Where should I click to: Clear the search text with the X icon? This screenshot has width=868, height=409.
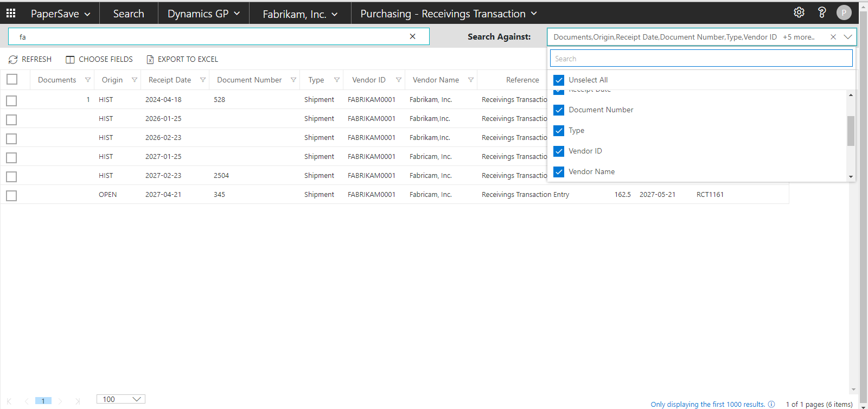pyautogui.click(x=412, y=36)
